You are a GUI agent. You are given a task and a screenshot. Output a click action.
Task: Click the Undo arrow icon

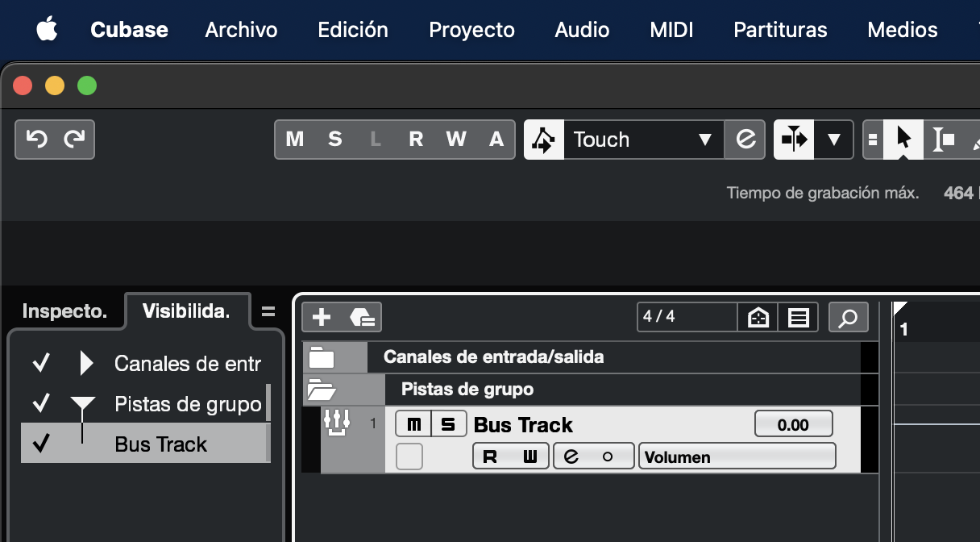(36, 140)
